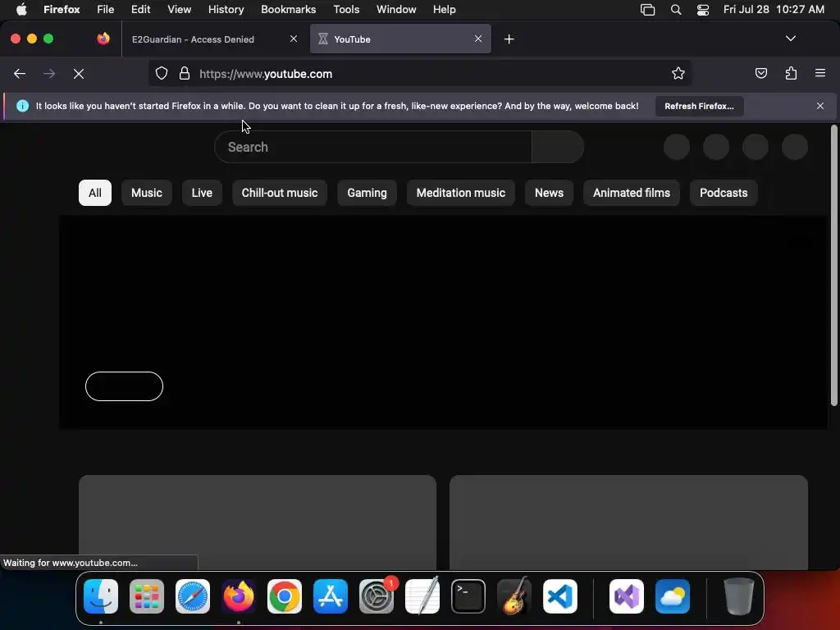The width and height of the screenshot is (840, 630).
Task: Open the Edit menu
Action: click(x=140, y=9)
